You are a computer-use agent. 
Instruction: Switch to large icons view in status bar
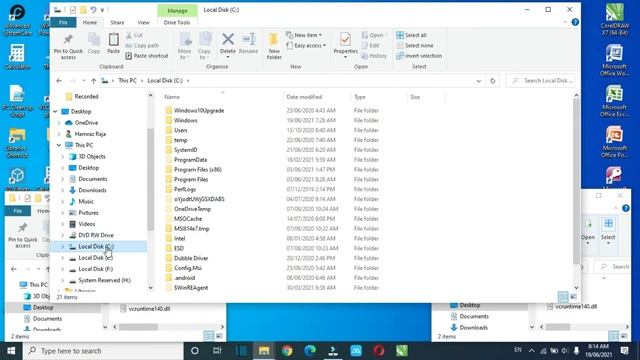tap(573, 296)
